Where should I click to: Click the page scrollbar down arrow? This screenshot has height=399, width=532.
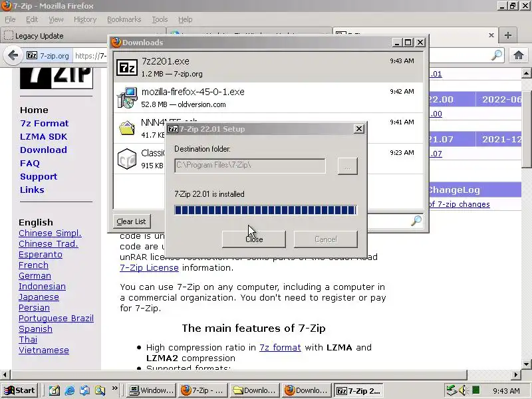coord(526,364)
